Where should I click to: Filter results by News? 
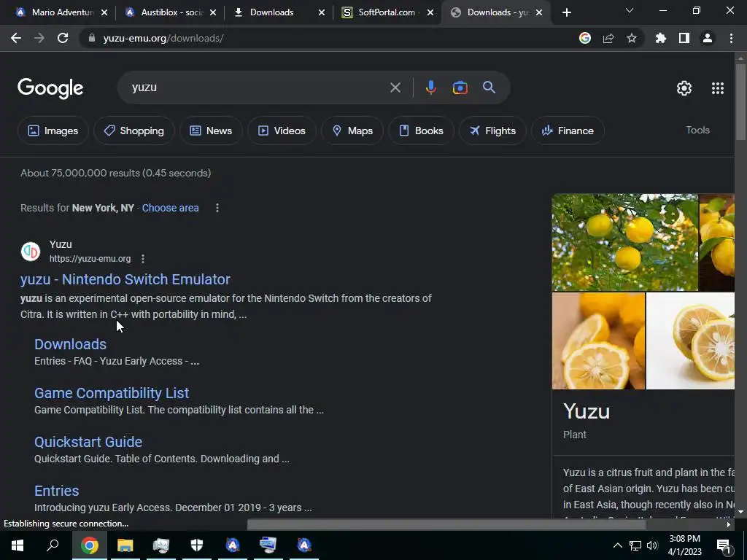point(211,131)
